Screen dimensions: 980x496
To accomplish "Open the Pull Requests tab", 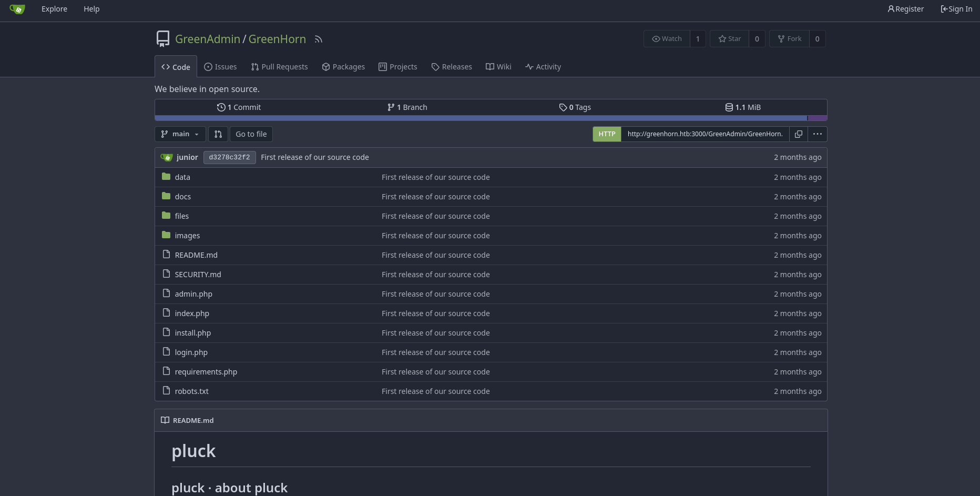I will [279, 67].
